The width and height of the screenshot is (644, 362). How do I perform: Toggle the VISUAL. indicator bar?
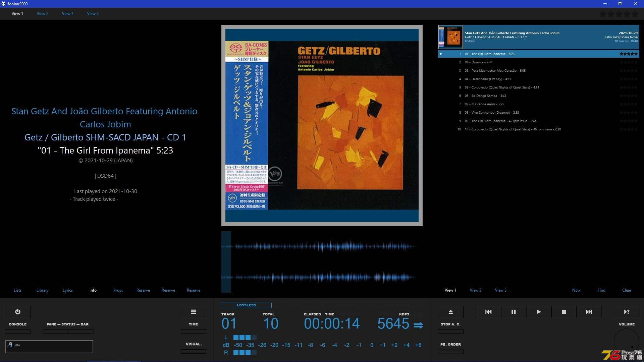[x=194, y=351]
